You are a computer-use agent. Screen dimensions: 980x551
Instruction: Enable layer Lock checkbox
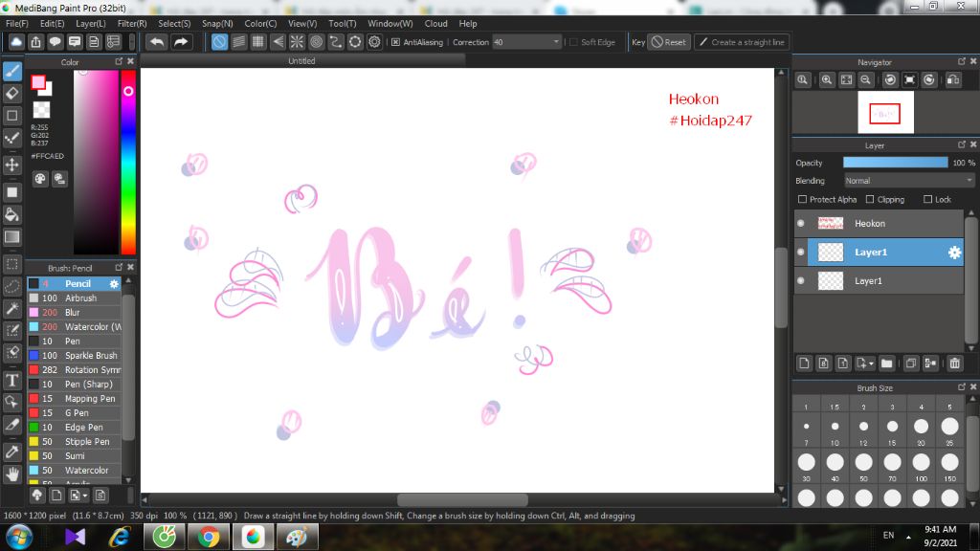(x=928, y=199)
